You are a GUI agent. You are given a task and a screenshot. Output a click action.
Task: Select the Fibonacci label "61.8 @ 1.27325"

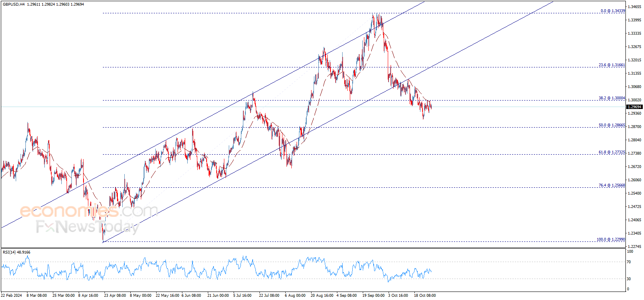point(612,152)
